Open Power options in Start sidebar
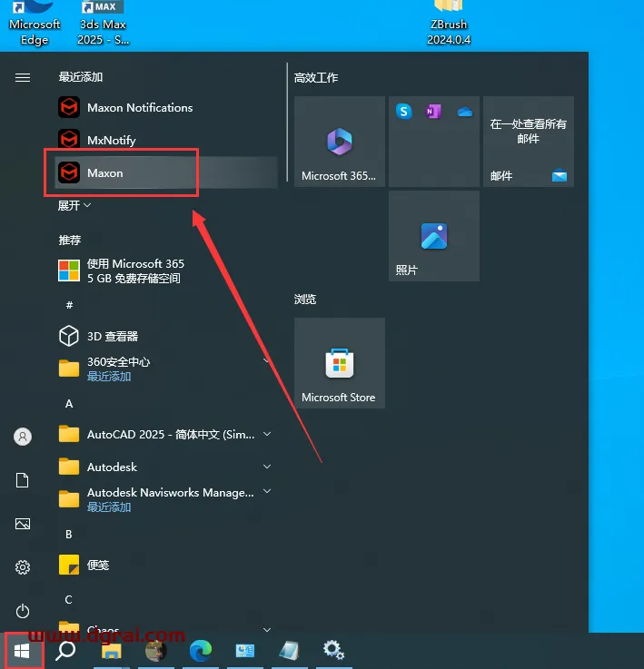 pyautogui.click(x=23, y=611)
